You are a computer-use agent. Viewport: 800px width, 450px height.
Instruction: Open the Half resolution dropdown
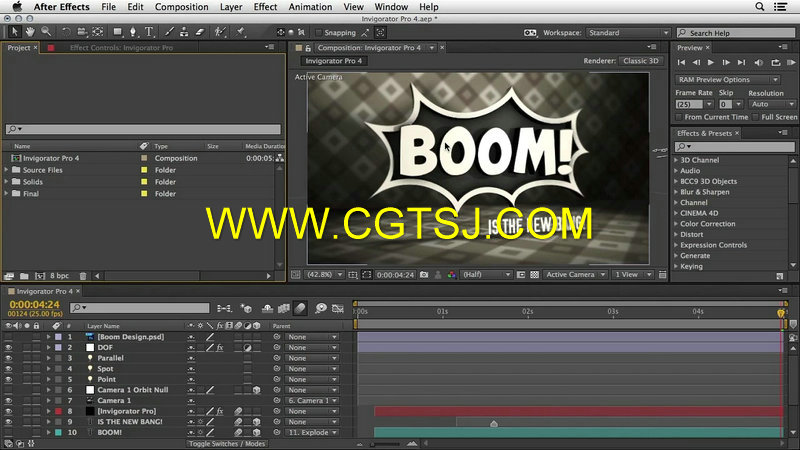coord(486,274)
